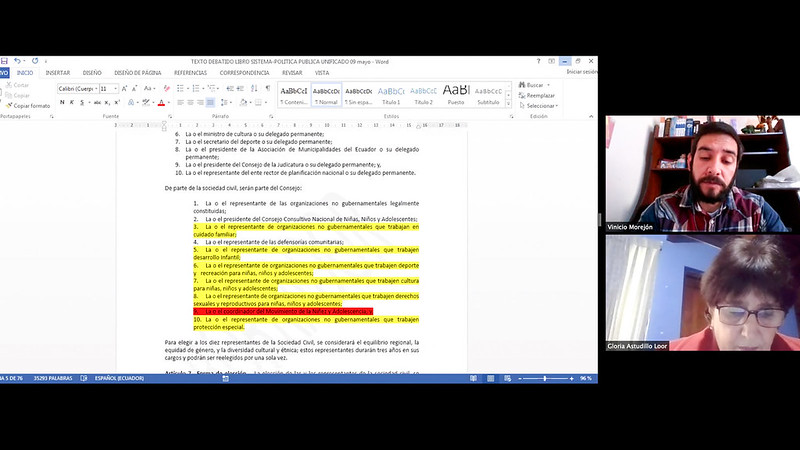Apply the Título 1 style

[x=391, y=95]
